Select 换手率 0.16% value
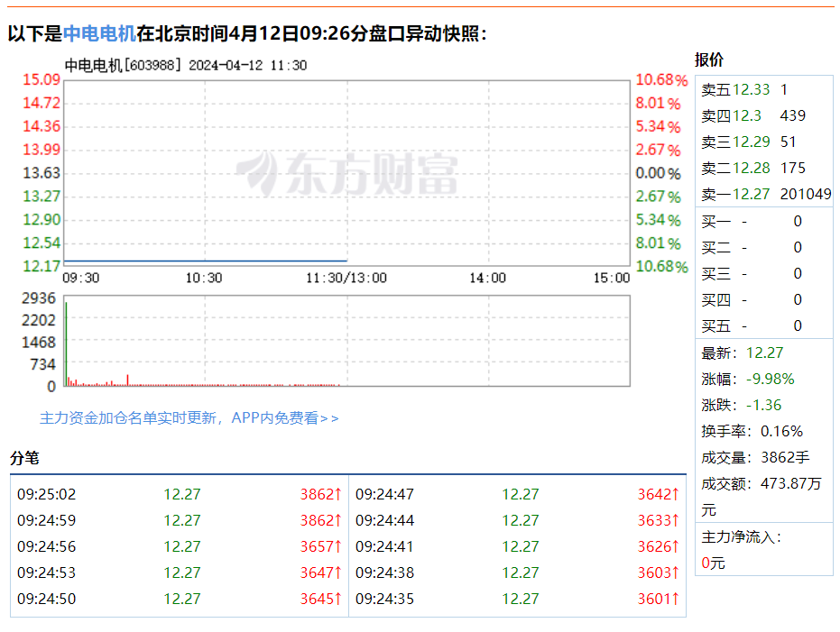The height and width of the screenshot is (632, 840). [781, 432]
